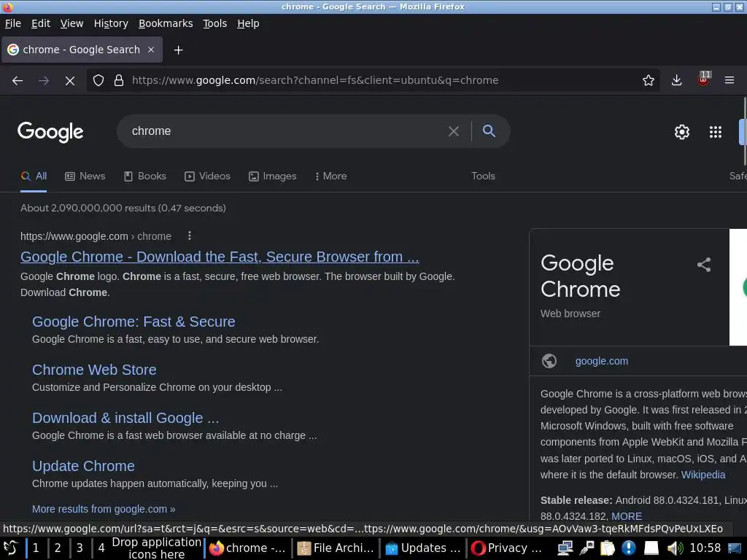
Task: Open Google quick settings gear
Action: 682,132
